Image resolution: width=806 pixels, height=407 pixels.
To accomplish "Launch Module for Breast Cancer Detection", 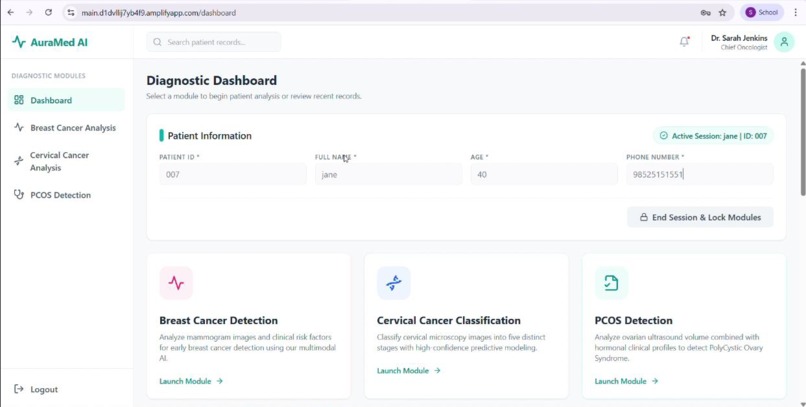I will point(191,381).
